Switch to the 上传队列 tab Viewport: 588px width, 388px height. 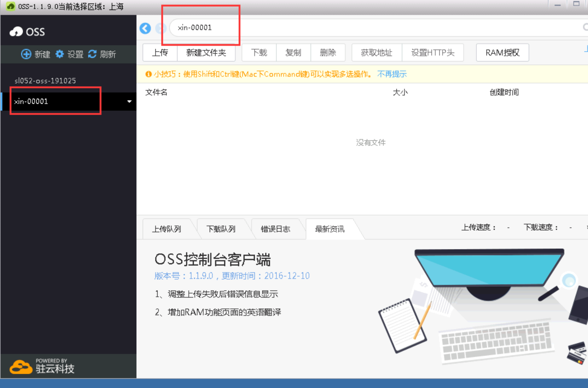(x=167, y=229)
